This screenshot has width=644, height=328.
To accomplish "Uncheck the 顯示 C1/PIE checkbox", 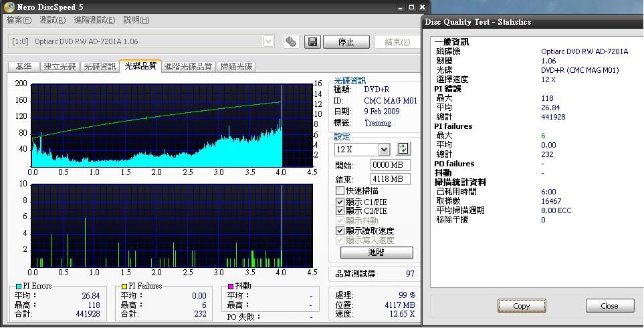I will click(340, 201).
